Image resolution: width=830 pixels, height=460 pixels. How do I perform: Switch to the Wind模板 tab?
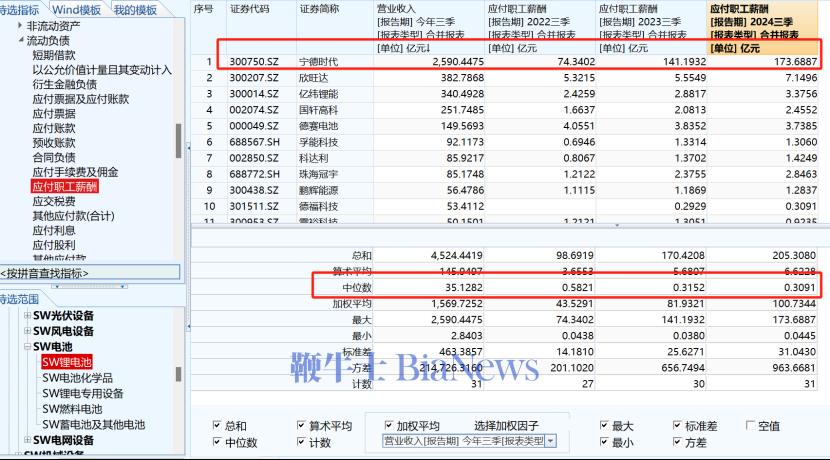[x=76, y=10]
